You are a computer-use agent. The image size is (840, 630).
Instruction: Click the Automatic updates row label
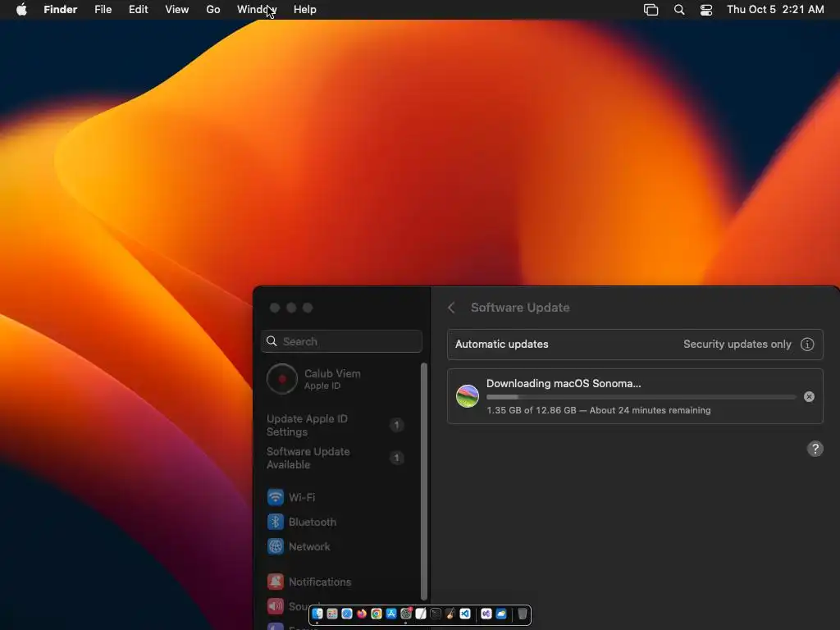click(x=501, y=344)
